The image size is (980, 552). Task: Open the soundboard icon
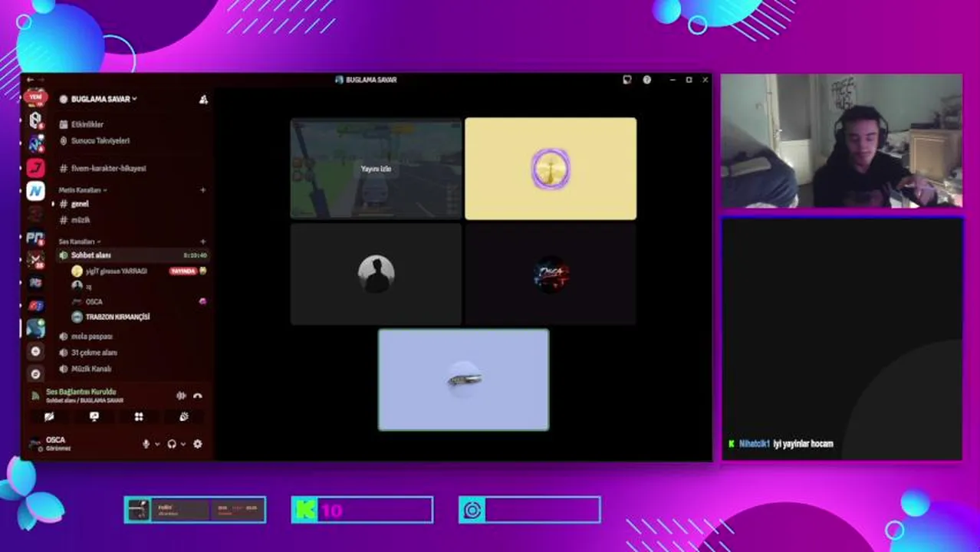point(184,417)
